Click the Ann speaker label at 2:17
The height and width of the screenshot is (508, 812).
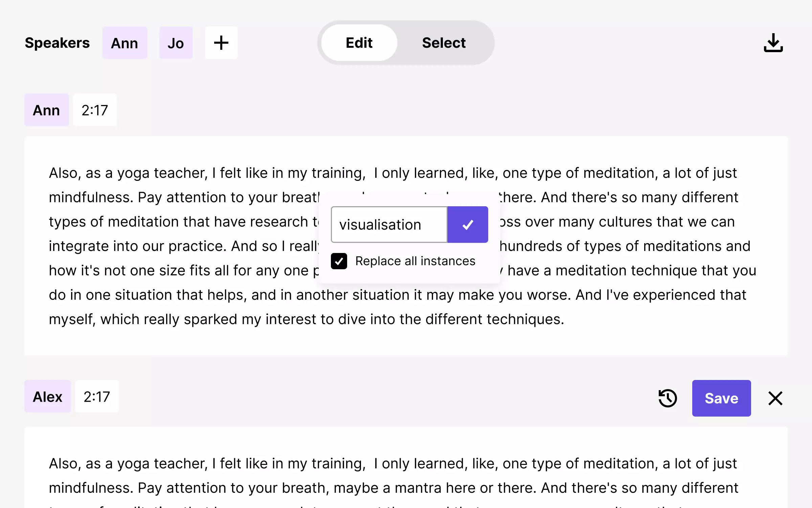click(x=46, y=109)
